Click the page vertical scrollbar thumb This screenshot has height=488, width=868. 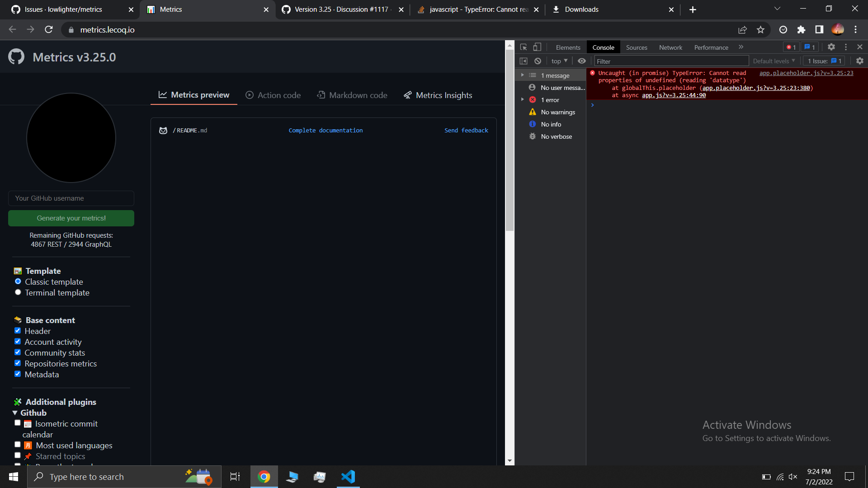[x=510, y=140]
